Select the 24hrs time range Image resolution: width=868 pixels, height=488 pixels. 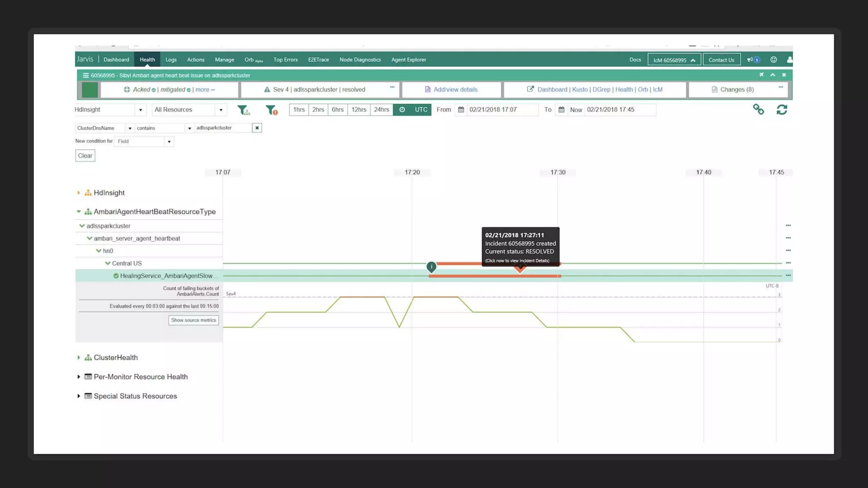[x=381, y=110]
